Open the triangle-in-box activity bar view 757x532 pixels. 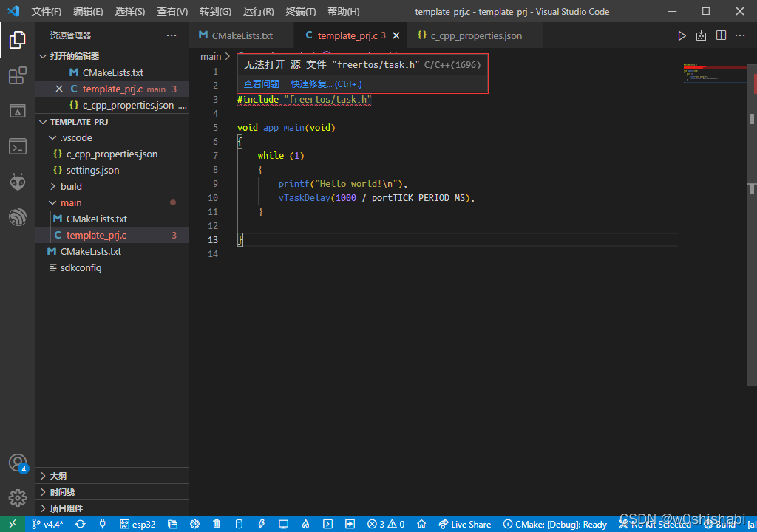(x=18, y=111)
